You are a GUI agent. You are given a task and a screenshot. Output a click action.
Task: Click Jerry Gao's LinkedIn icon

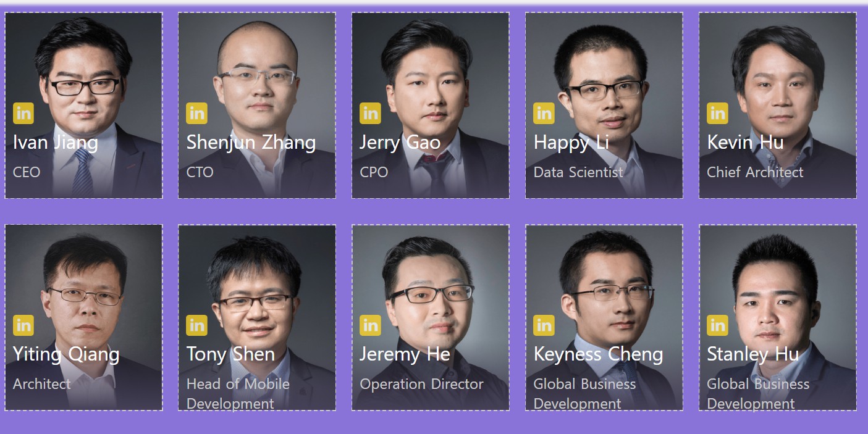pyautogui.click(x=371, y=114)
